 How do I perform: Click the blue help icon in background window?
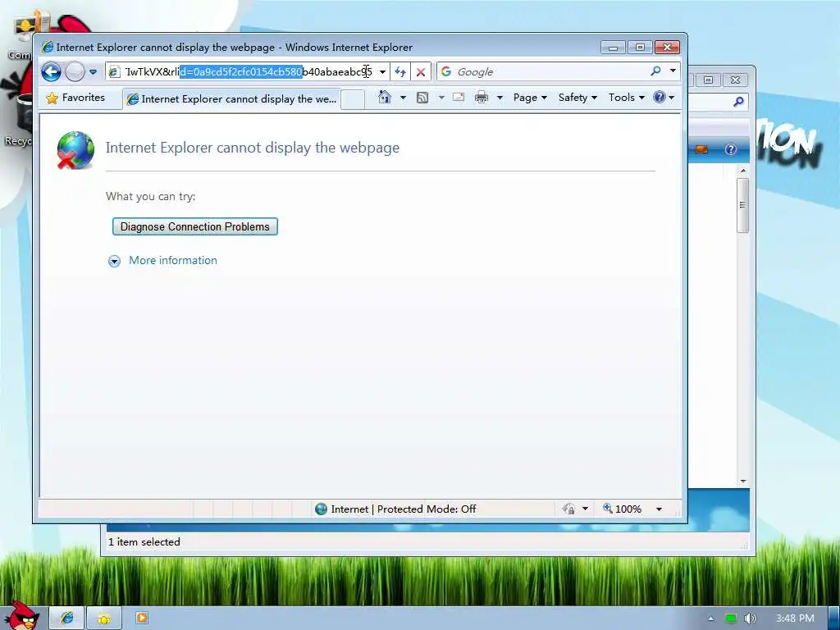(731, 149)
